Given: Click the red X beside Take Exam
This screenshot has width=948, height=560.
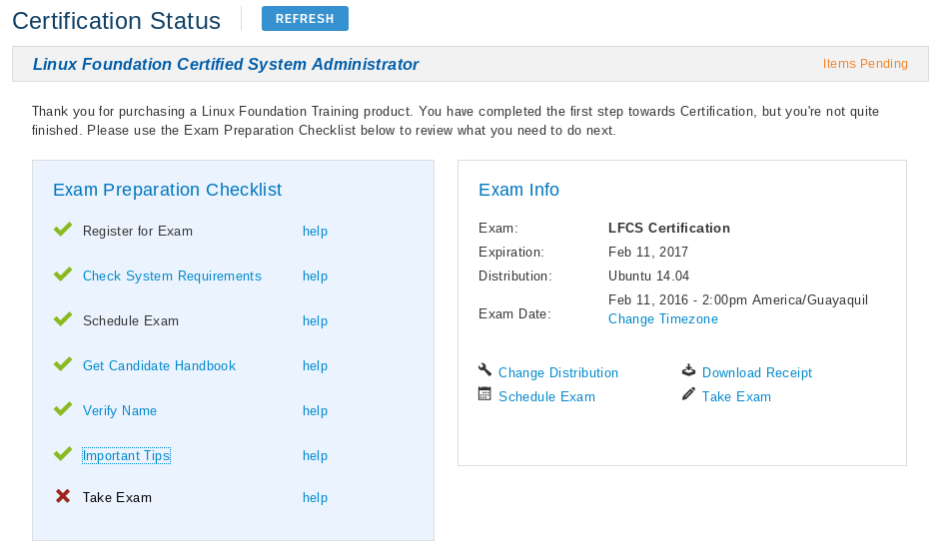Looking at the screenshot, I should (x=63, y=496).
